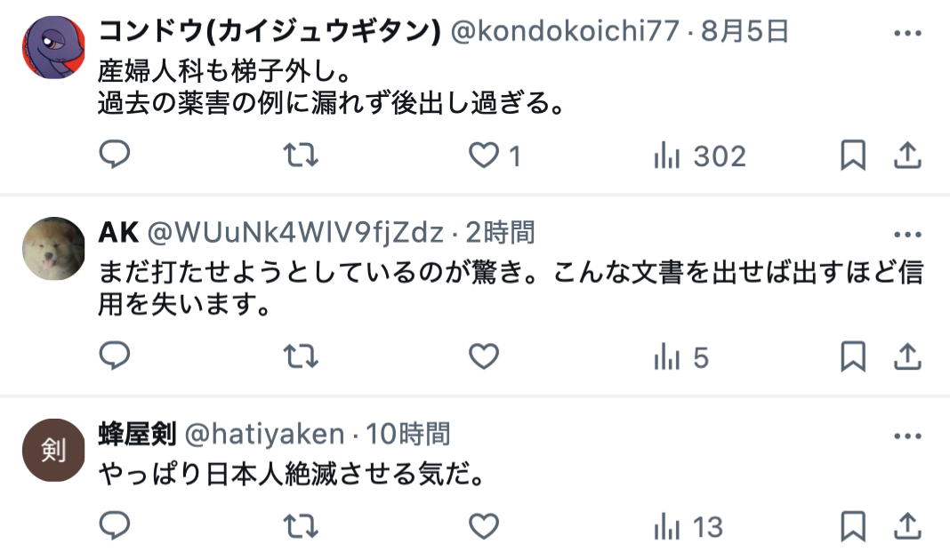Repost the kondokoichi77 tweet

pyautogui.click(x=302, y=155)
